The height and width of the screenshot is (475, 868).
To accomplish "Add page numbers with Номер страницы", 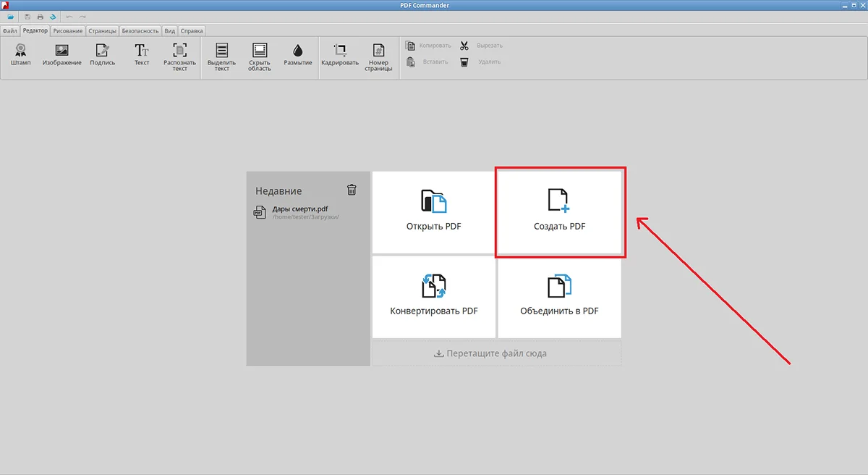I will [378, 56].
